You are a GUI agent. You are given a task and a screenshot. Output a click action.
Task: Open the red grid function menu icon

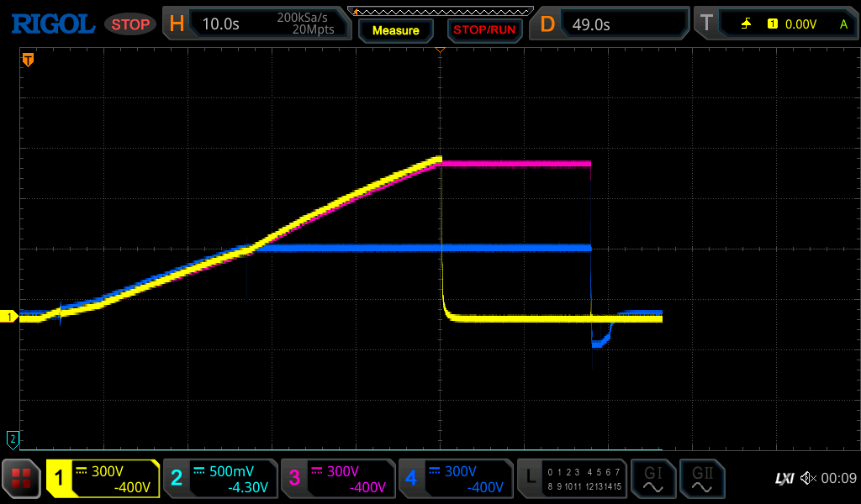[x=22, y=479]
